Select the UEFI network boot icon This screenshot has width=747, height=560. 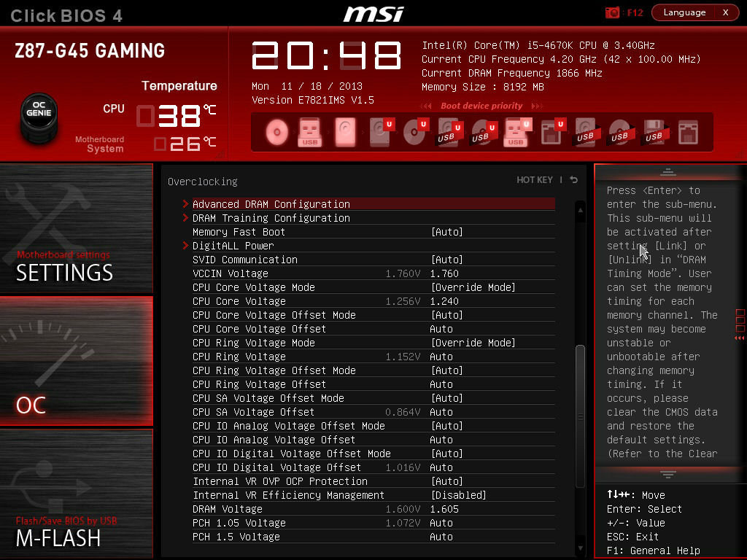pos(553,132)
